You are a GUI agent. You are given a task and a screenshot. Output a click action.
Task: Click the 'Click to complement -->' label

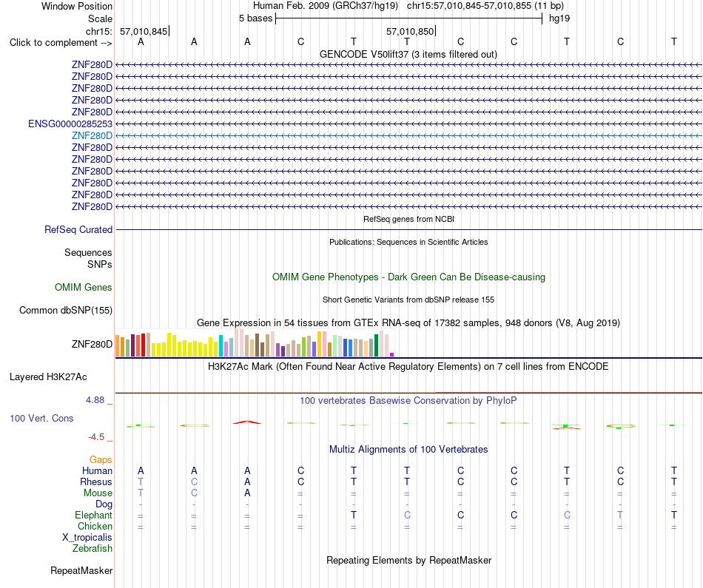pyautogui.click(x=61, y=43)
